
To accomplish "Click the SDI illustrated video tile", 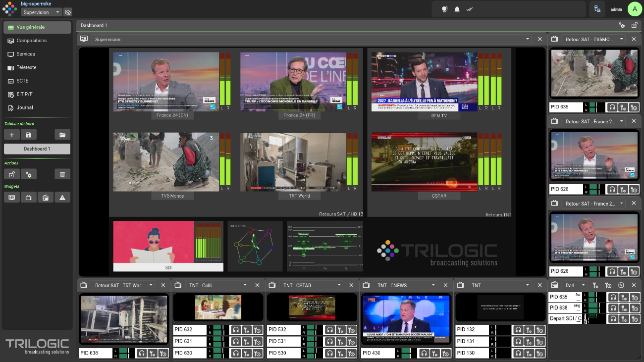I will 154,242.
